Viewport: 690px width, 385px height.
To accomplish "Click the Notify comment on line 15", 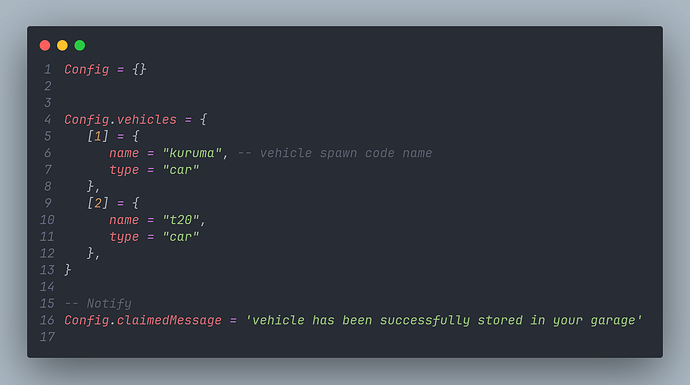I will [x=98, y=304].
